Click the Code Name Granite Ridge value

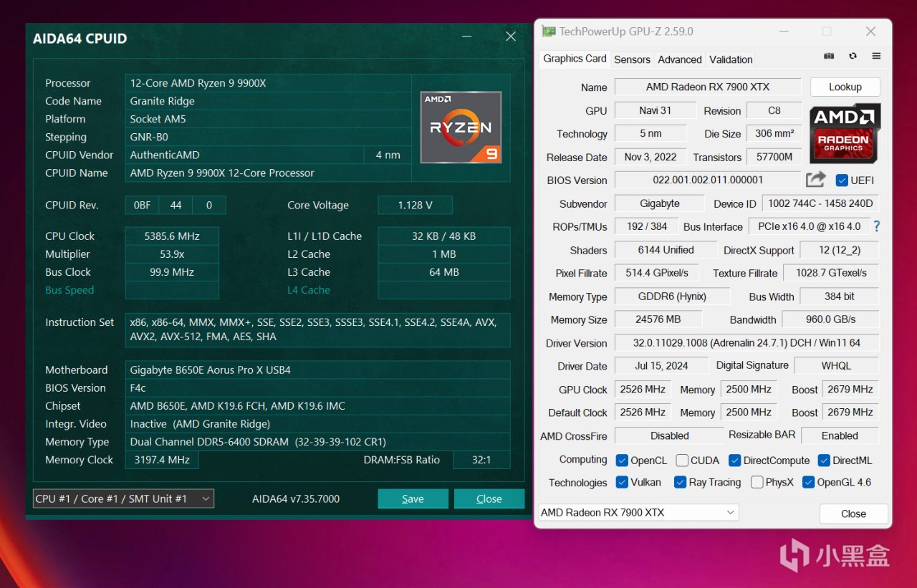[268, 101]
